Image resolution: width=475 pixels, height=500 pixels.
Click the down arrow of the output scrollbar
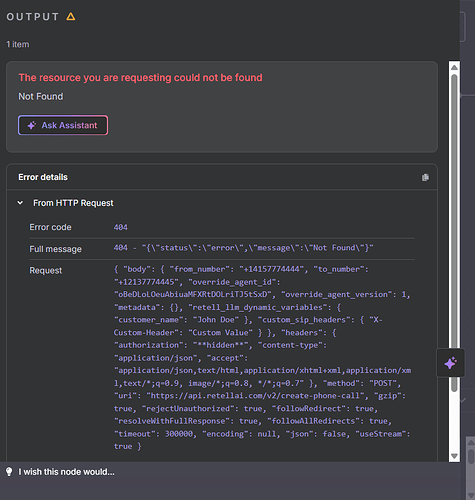coord(454,455)
